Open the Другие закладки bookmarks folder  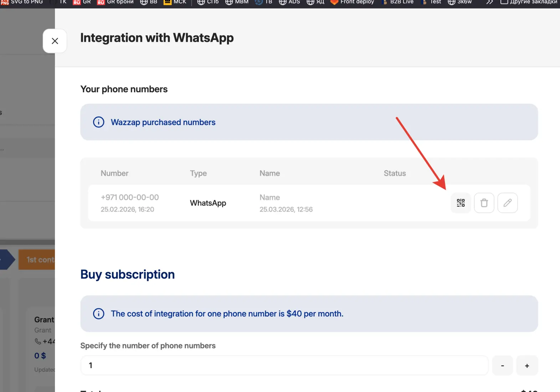pyautogui.click(x=529, y=2)
